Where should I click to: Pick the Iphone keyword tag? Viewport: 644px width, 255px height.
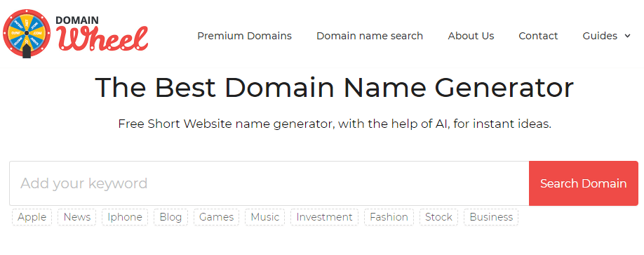[125, 217]
